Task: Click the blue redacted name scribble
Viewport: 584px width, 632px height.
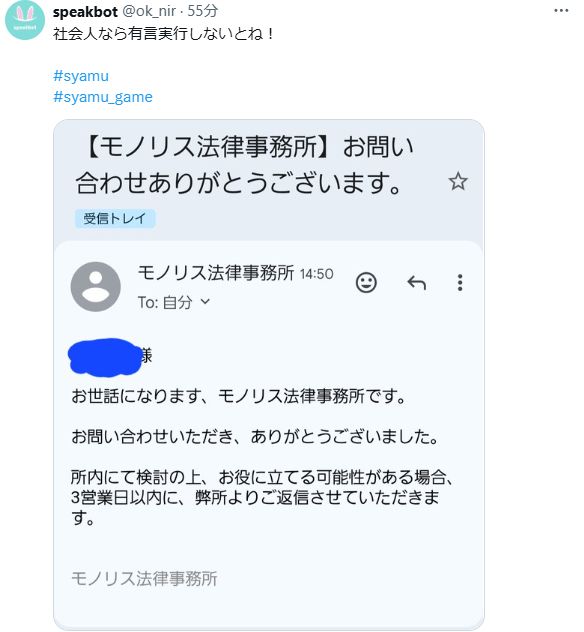Action: pos(104,357)
